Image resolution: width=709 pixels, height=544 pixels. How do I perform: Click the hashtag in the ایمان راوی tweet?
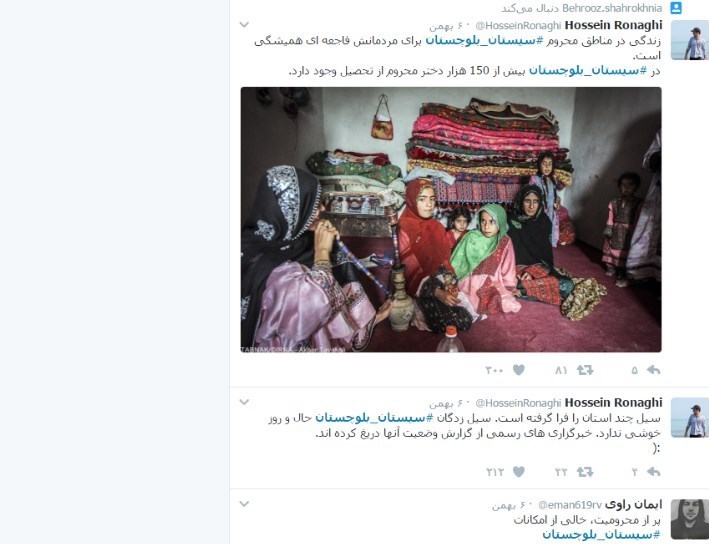tap(602, 535)
